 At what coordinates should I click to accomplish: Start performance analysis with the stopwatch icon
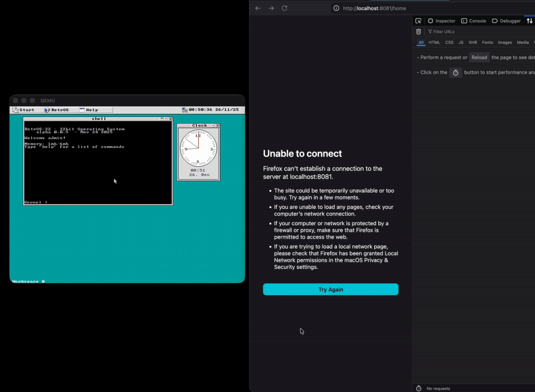tap(455, 72)
